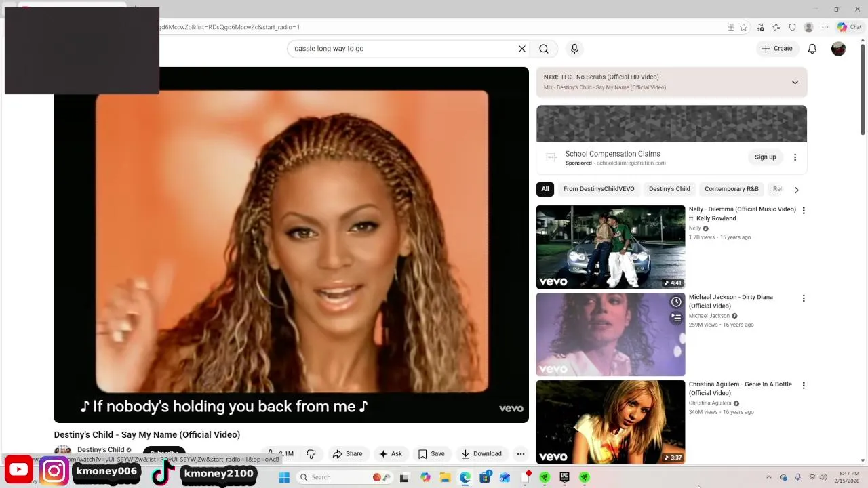Select the From DestinysChildVEVO chip
This screenshot has height=488, width=868.
coord(599,189)
